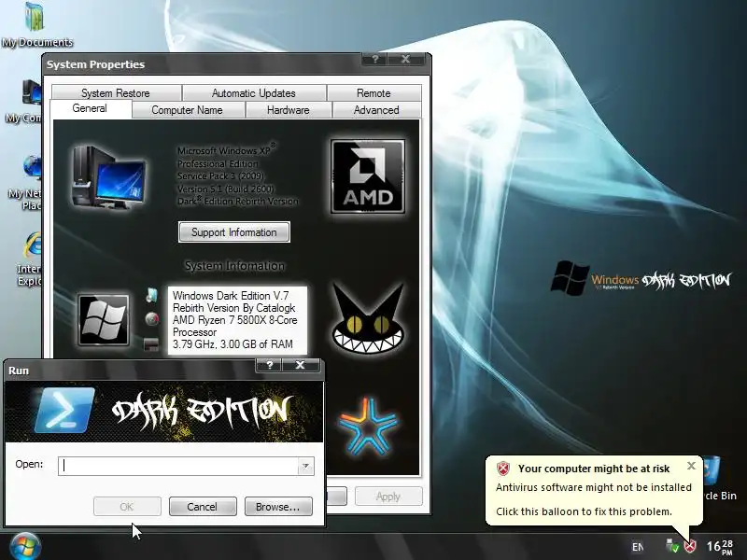Switch to the System Restore tab
The image size is (747, 560).
pos(116,92)
